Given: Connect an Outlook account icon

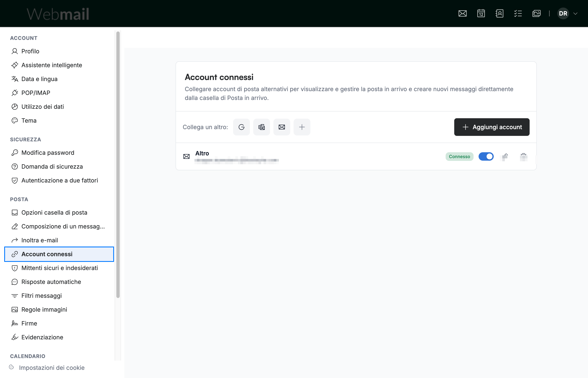Looking at the screenshot, I should (x=262, y=127).
